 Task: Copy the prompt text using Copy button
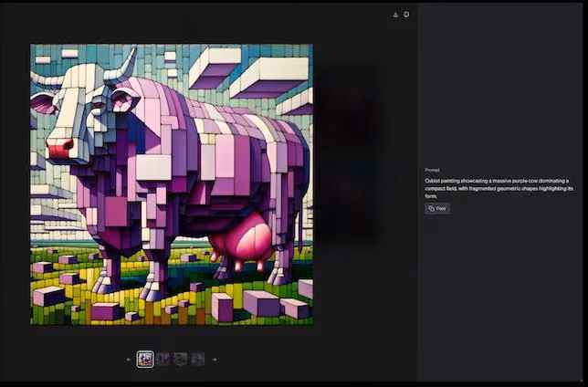437,208
